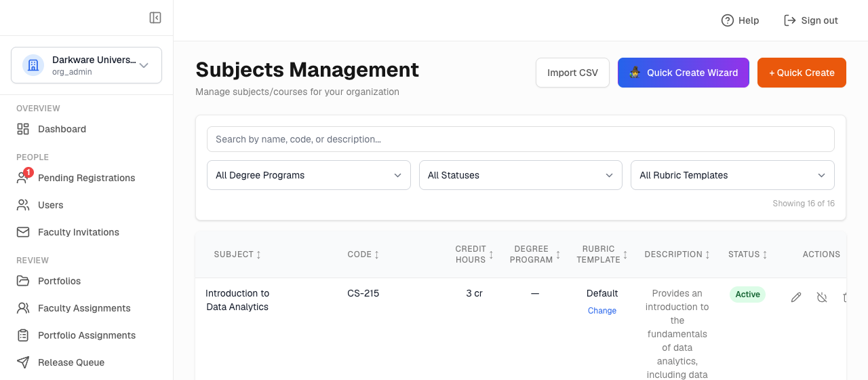Click the Help question-mark icon
The height and width of the screenshot is (380, 868).
[x=728, y=20]
